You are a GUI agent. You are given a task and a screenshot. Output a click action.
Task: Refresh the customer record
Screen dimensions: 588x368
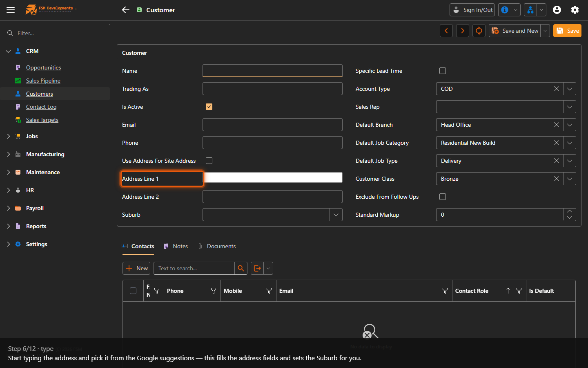479,31
